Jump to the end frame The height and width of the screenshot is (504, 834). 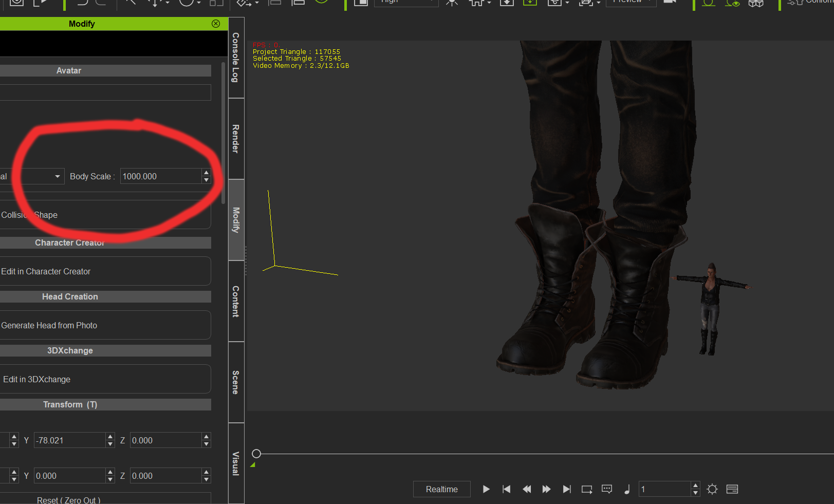(566, 489)
